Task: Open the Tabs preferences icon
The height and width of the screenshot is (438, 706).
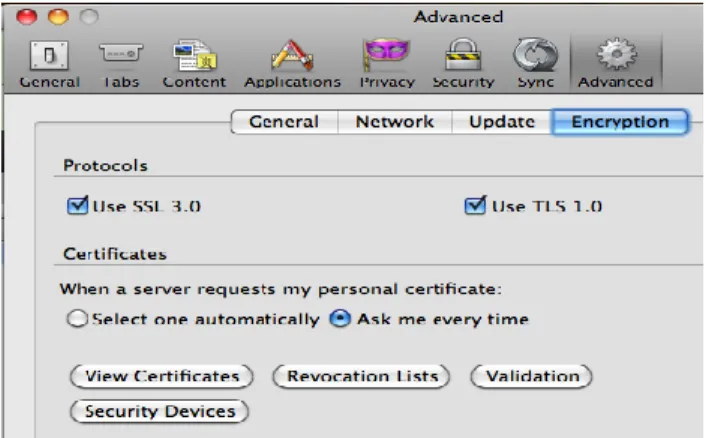Action: click(x=121, y=54)
